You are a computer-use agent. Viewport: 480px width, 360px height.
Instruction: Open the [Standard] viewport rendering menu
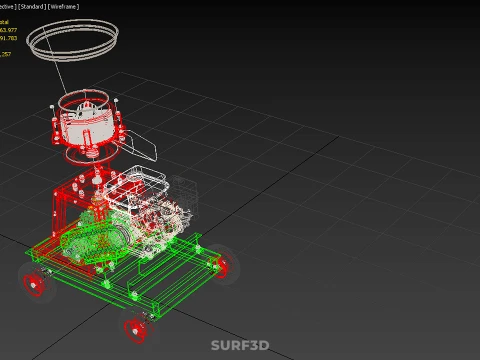pos(32,7)
